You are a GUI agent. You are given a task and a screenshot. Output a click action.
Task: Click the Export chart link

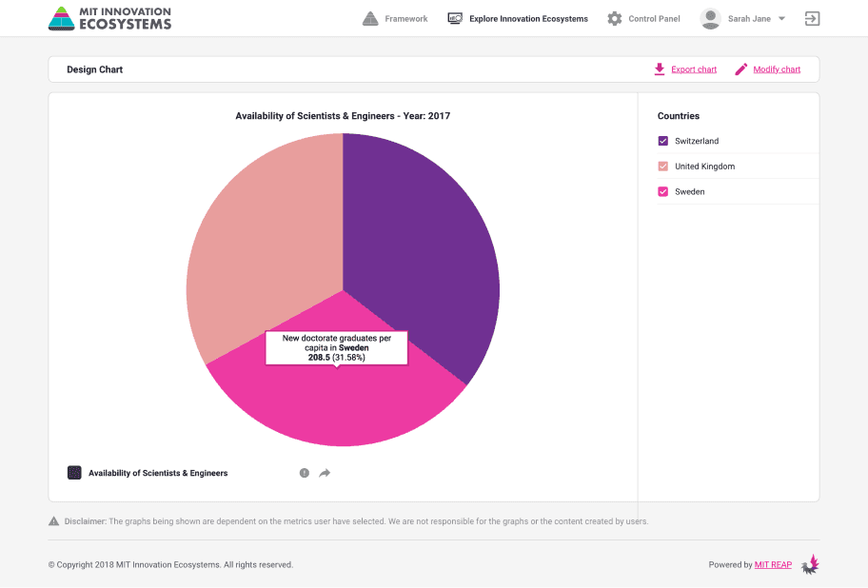click(x=694, y=69)
